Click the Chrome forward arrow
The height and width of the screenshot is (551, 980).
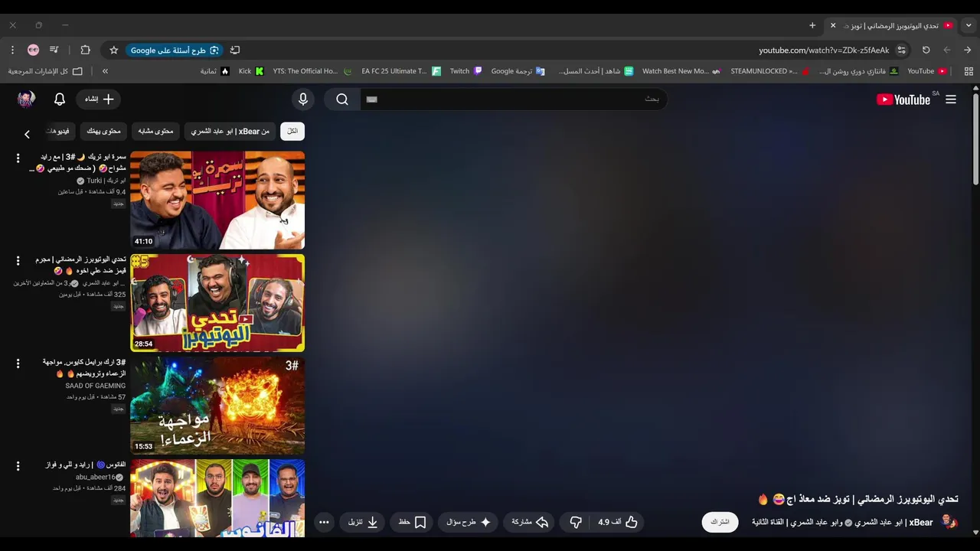point(947,50)
